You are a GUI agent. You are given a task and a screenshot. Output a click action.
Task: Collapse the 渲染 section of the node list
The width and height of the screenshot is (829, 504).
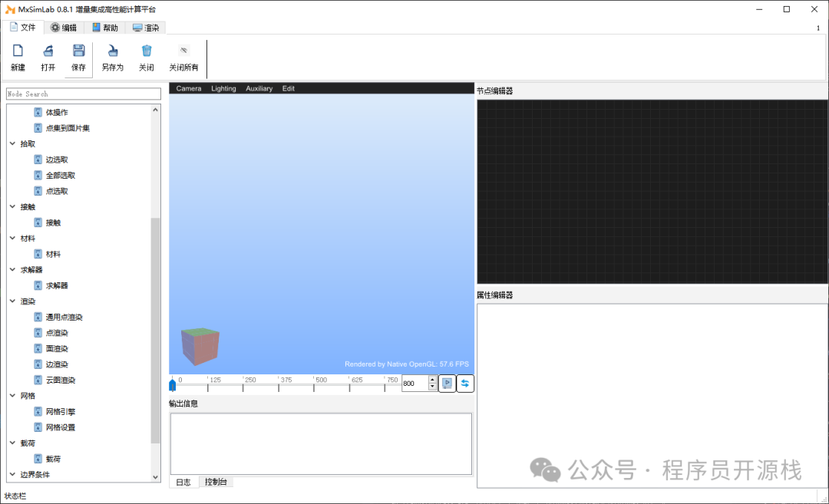[x=12, y=301]
